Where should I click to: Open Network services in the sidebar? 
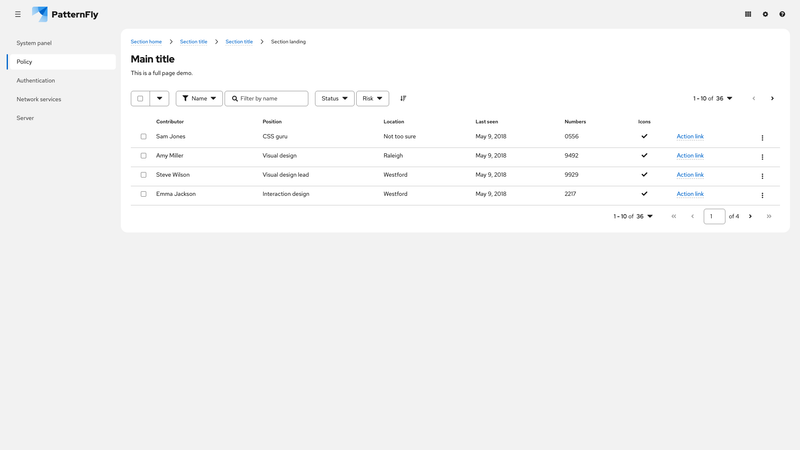(x=39, y=99)
